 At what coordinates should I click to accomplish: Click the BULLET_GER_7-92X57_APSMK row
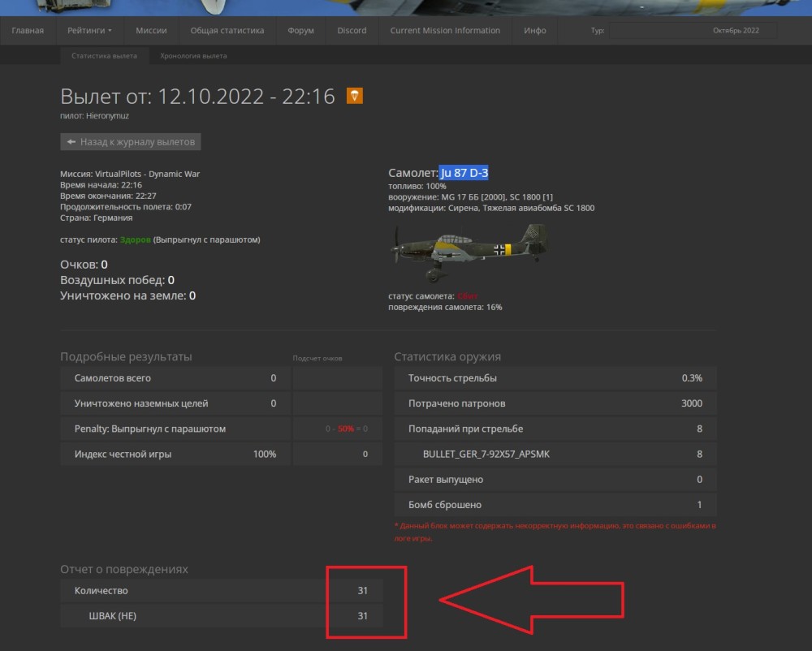tap(555, 454)
